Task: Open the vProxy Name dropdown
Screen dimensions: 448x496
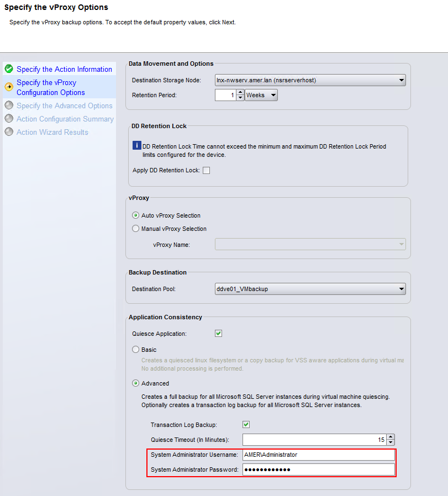Action: 402,244
